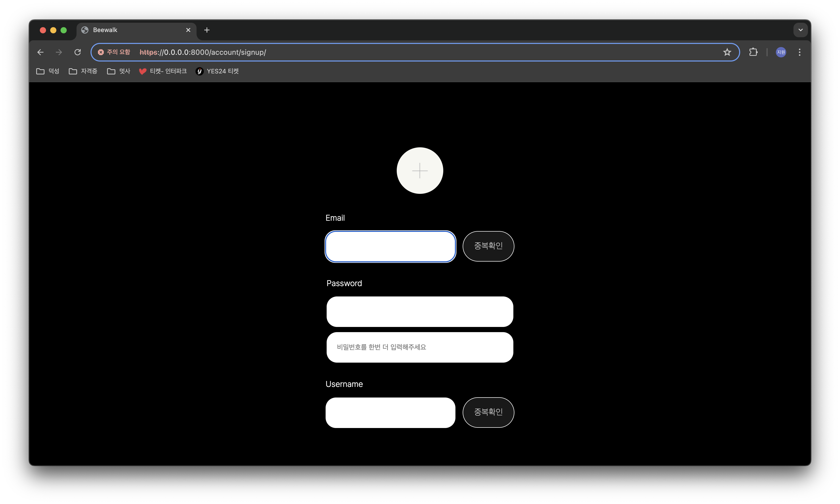Bookmark this page with star icon

point(727,52)
